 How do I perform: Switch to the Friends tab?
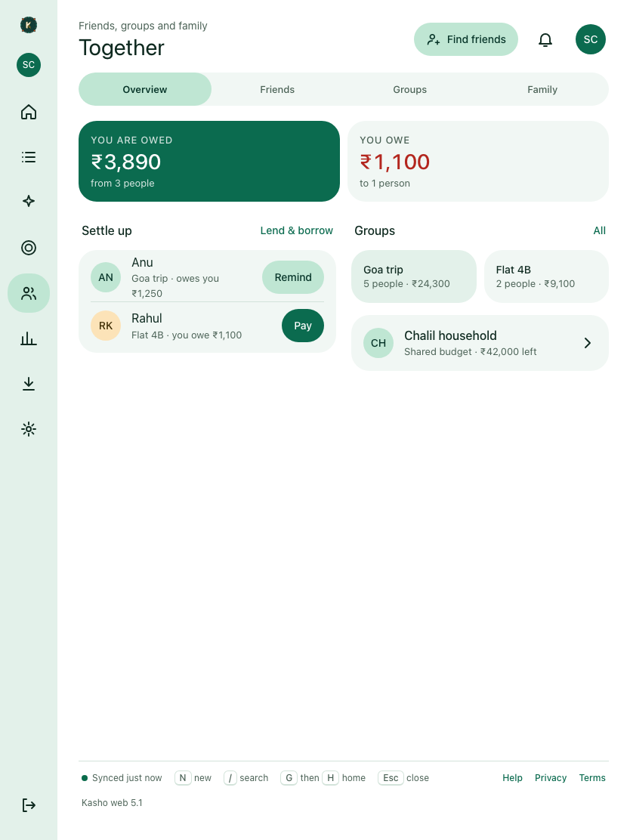pyautogui.click(x=277, y=89)
